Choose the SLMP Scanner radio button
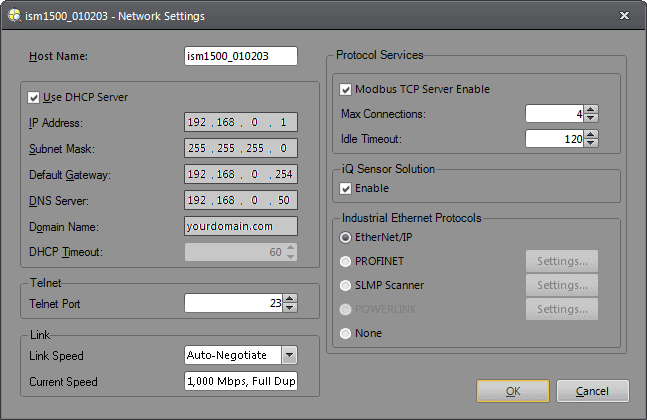The width and height of the screenshot is (647, 420). 347,286
